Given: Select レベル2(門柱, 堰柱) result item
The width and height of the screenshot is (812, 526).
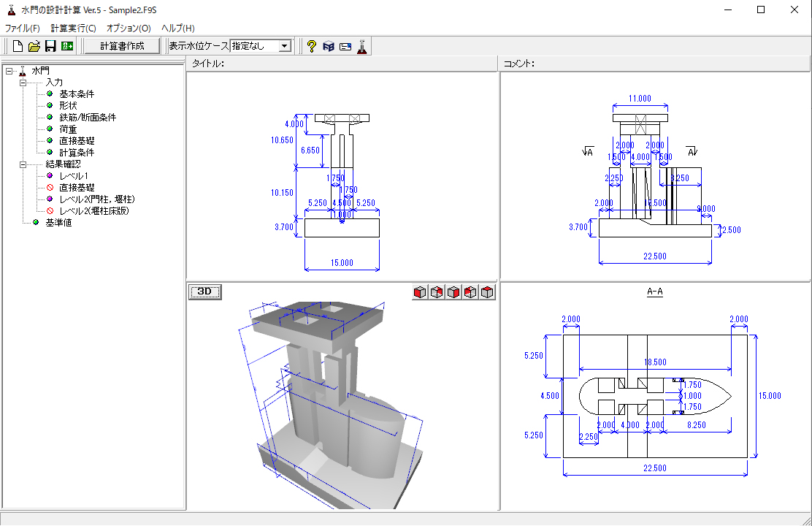Looking at the screenshot, I should point(97,199).
